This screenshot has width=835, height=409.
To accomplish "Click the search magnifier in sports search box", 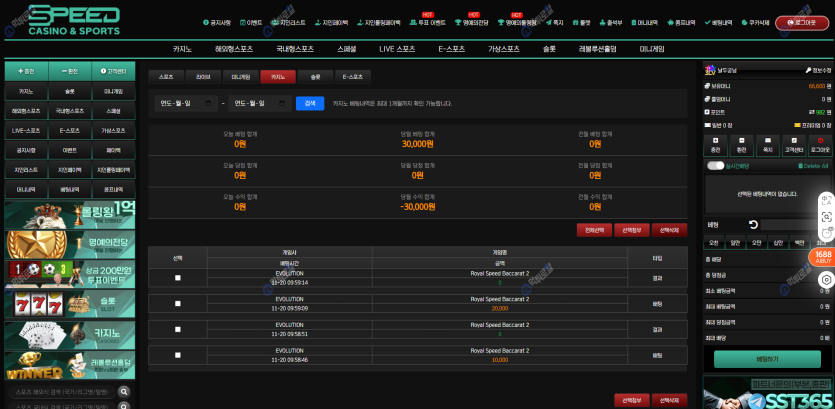I will [x=124, y=392].
